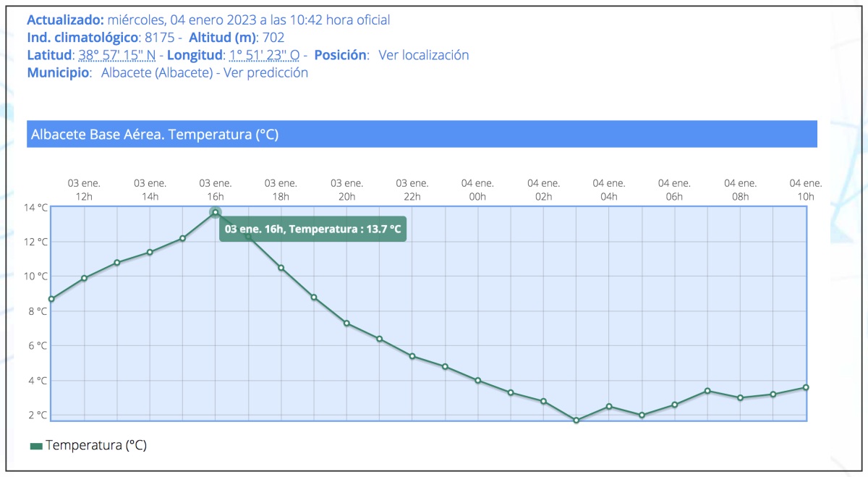Screen dimensions: 868x477
Task: Click the Posición label
Action: tap(341, 55)
